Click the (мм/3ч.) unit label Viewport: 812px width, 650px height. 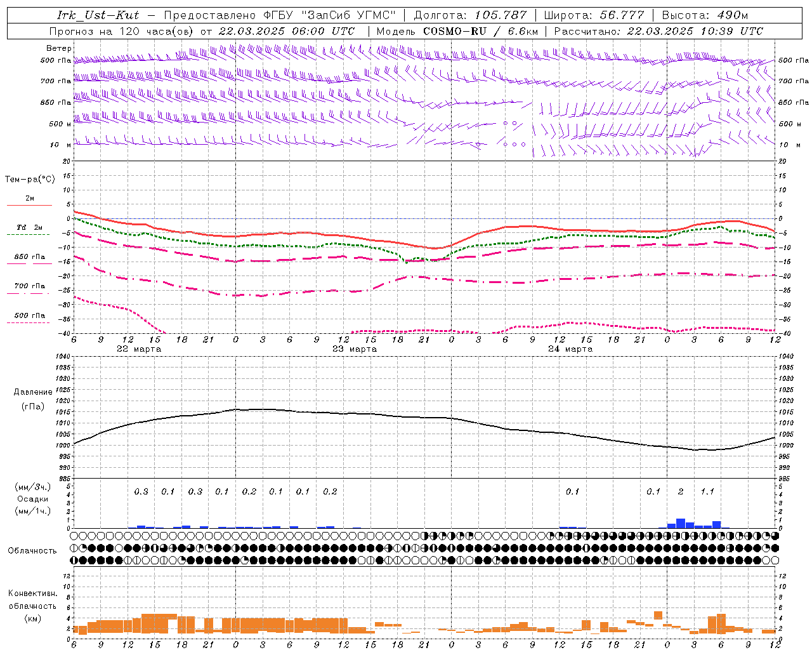tap(32, 487)
